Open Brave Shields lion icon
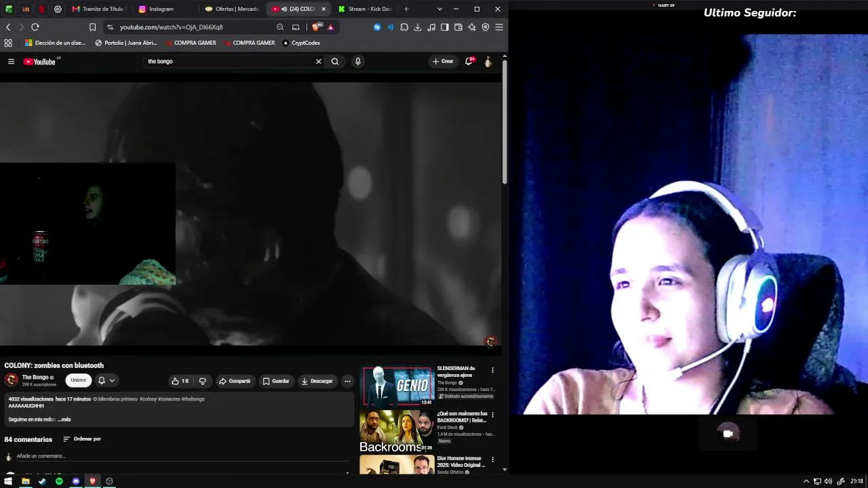868x488 pixels. pos(317,27)
